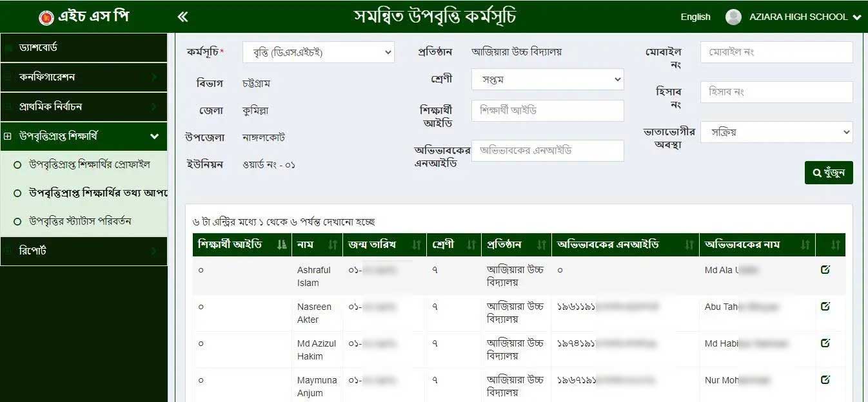
Task: Click the edit icon for Ashraful Islam
Action: click(825, 270)
